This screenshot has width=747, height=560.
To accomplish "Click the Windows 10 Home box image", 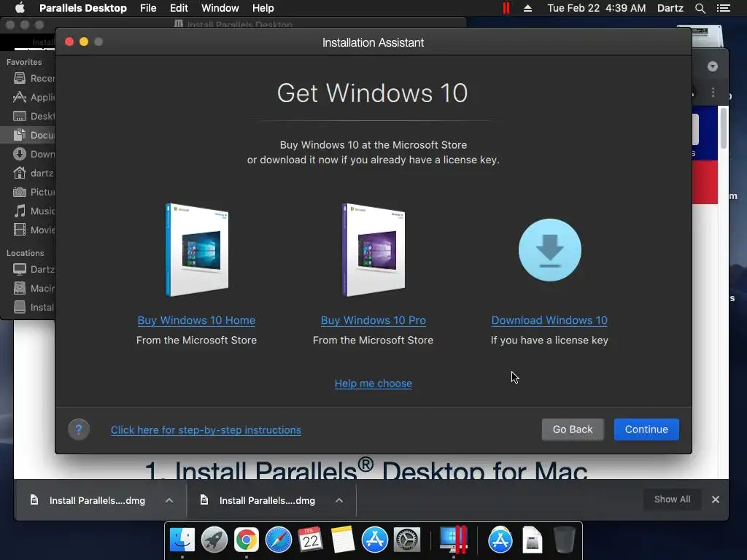I will click(197, 249).
